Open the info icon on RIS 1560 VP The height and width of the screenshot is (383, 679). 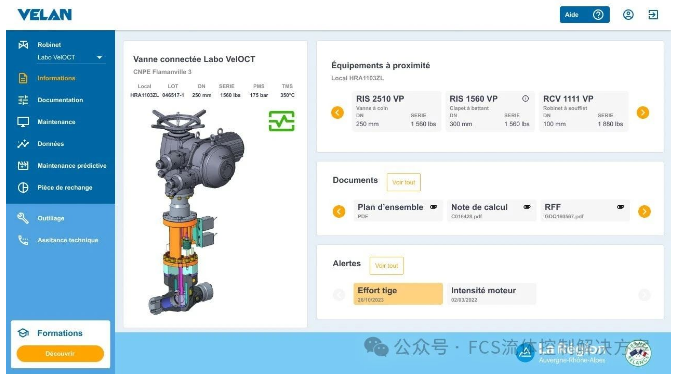click(525, 99)
